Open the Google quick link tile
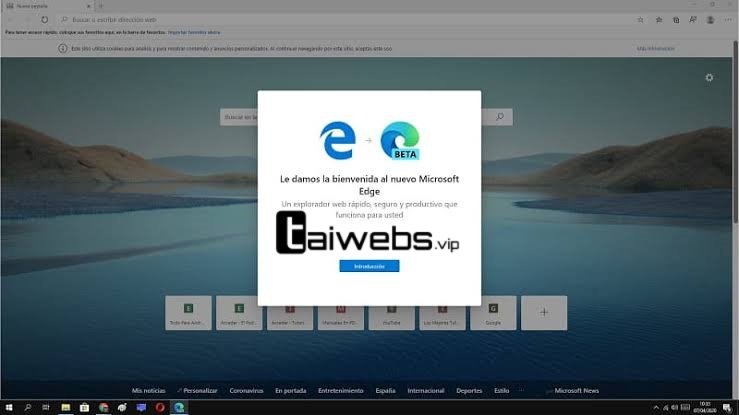The height and width of the screenshot is (415, 739). [493, 313]
